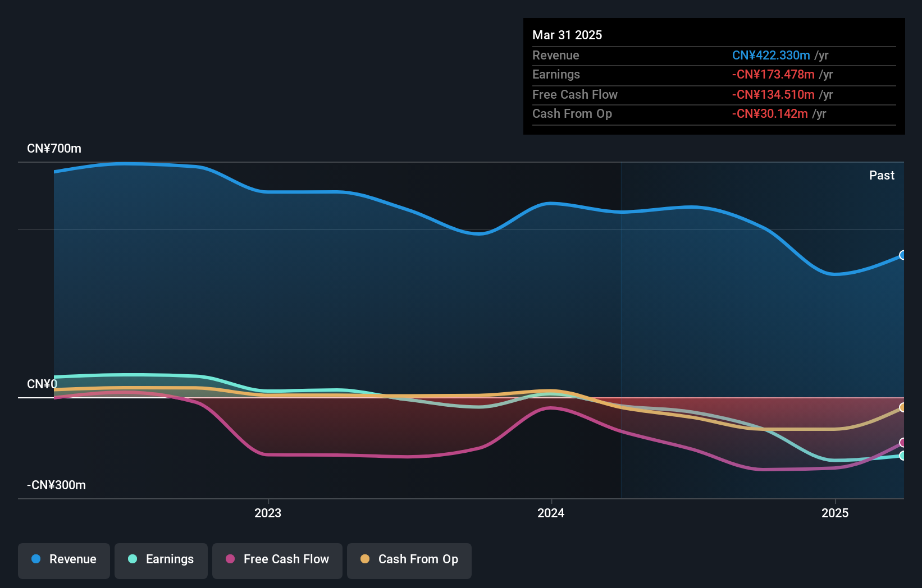Click the -CN¥173.478m earnings value
Image resolution: width=922 pixels, height=588 pixels.
click(773, 75)
